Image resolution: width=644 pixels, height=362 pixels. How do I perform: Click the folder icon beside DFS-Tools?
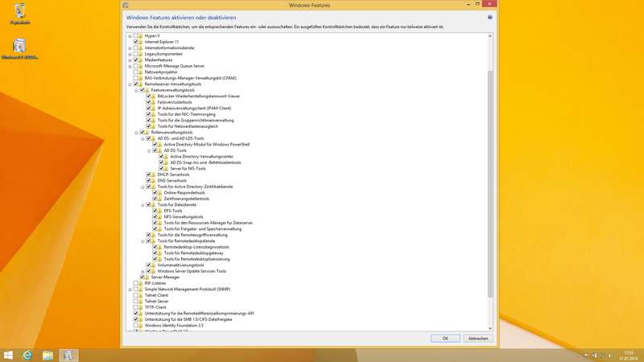[159, 211]
